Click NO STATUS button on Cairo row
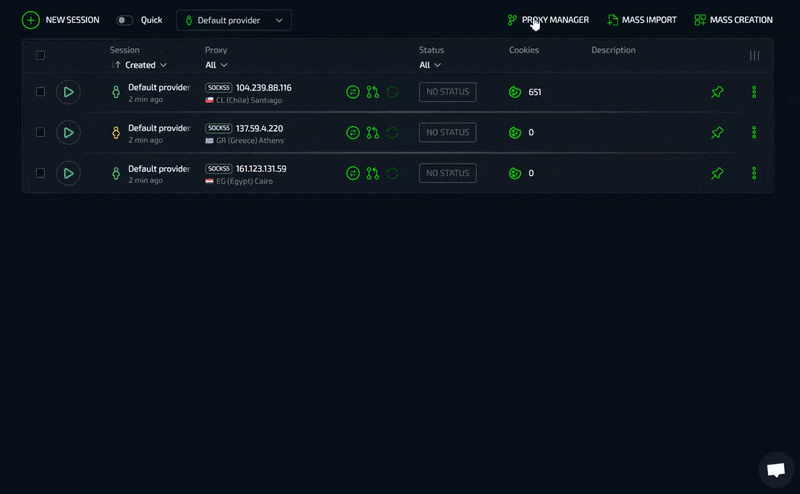This screenshot has height=494, width=800. [x=447, y=173]
